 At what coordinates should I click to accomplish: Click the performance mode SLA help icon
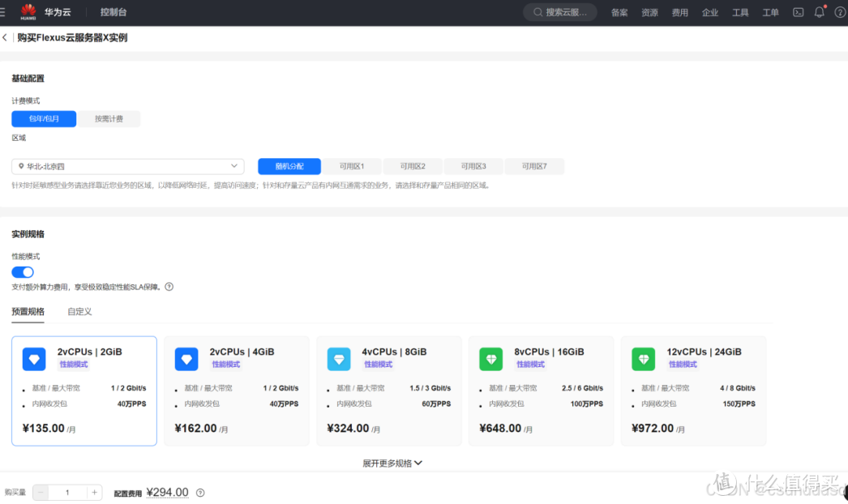pos(168,286)
